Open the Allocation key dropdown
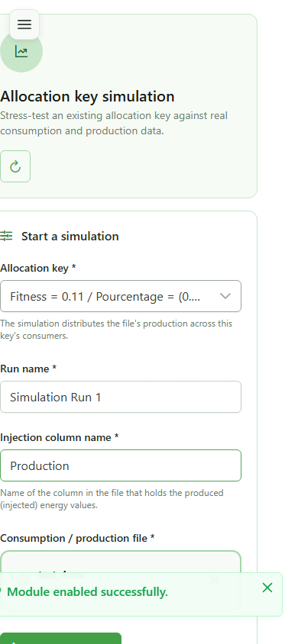This screenshot has width=298, height=644. [121, 296]
